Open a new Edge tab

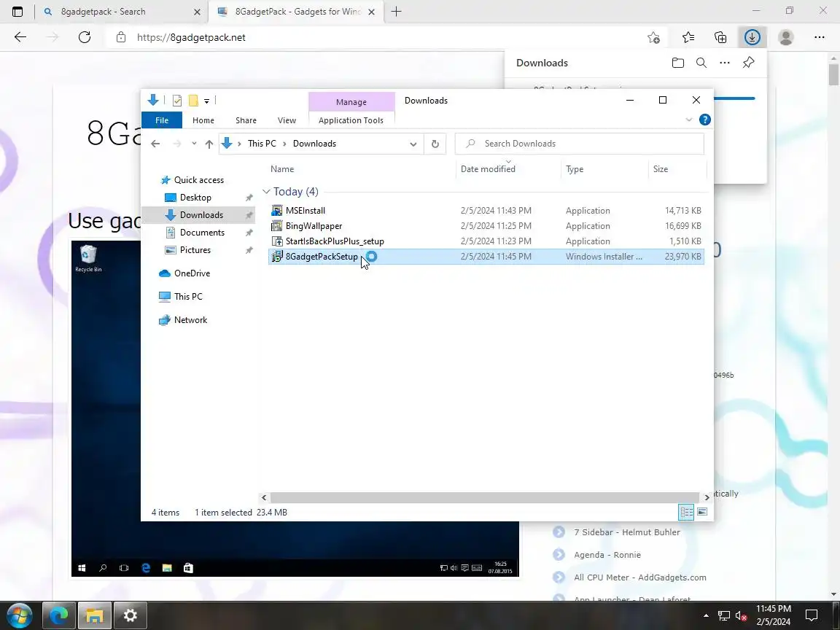[397, 11]
